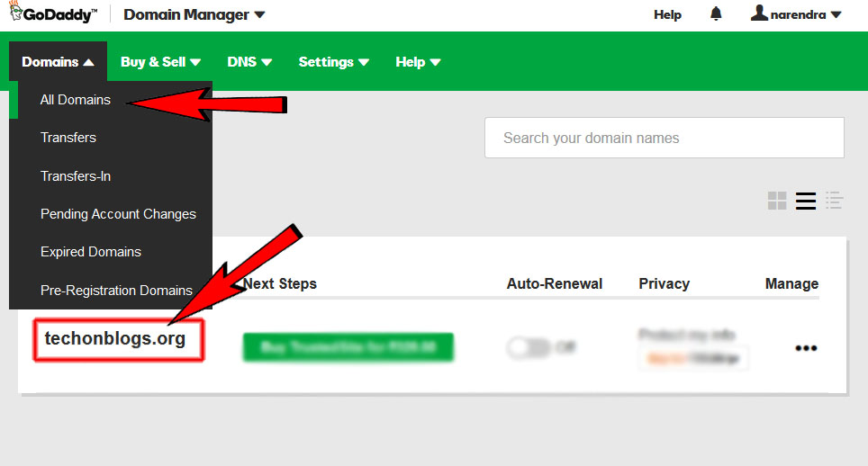Click the Privacy column header
This screenshot has height=466, width=868.
click(x=664, y=283)
